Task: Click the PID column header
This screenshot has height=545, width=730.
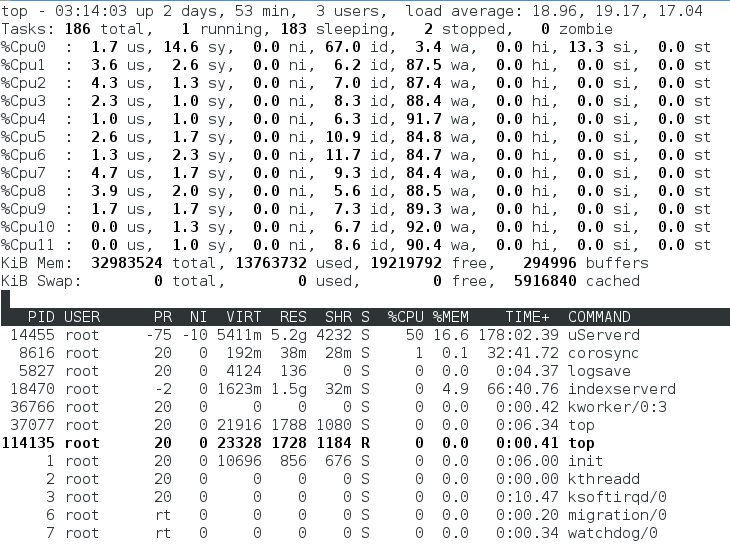Action: pyautogui.click(x=42, y=317)
